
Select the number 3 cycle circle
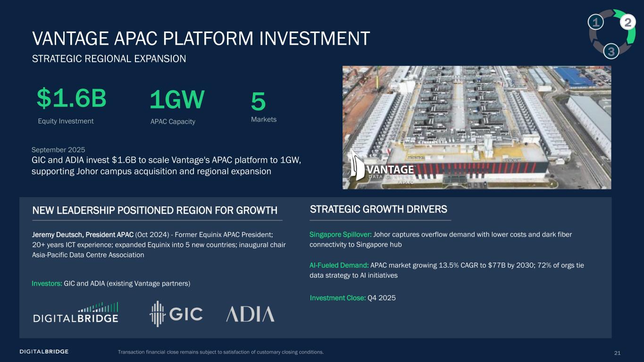611,51
